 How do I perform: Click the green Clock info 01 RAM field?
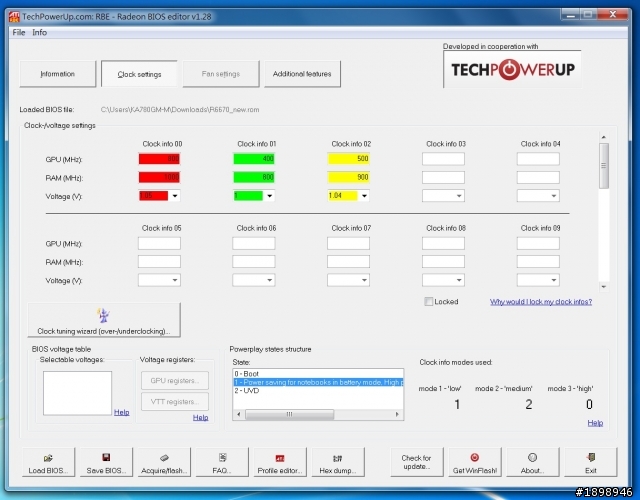coord(254,177)
